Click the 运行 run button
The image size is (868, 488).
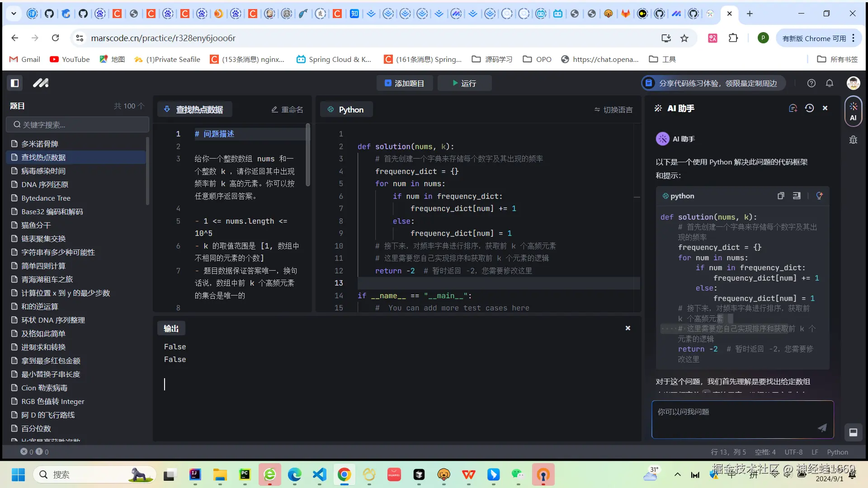464,83
